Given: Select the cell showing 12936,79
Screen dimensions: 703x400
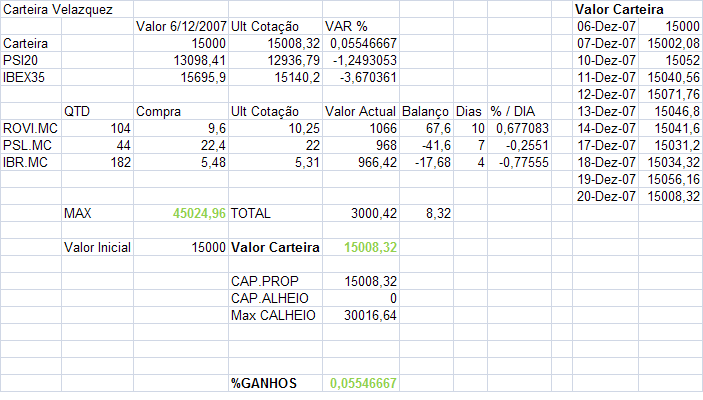Looking at the screenshot, I should pos(294,61).
